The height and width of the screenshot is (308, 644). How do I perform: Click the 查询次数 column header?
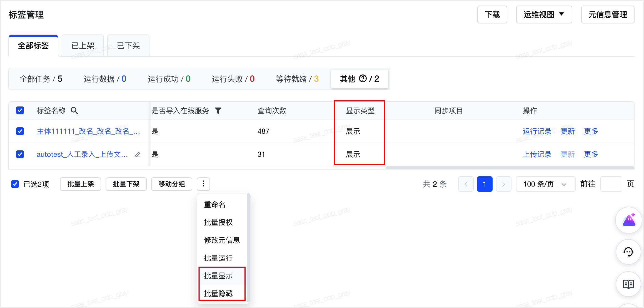click(x=272, y=111)
